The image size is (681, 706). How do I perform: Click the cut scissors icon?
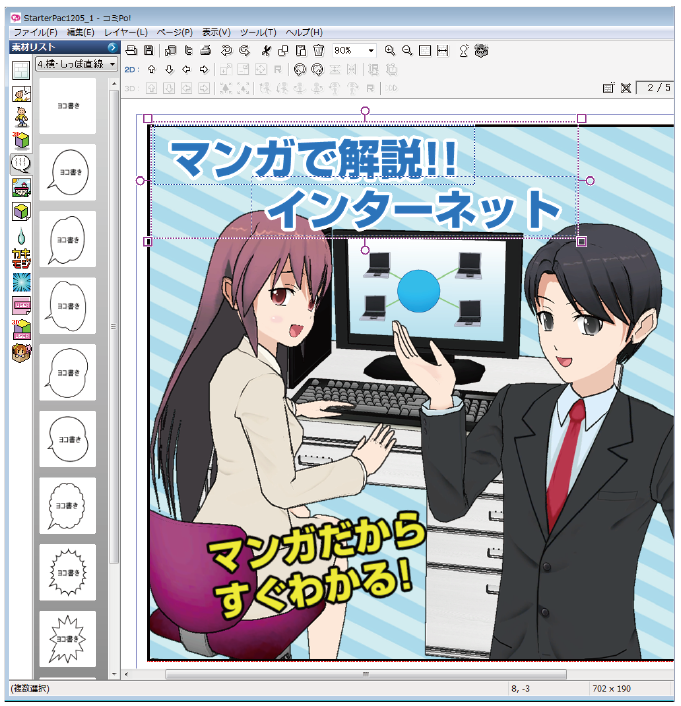tap(264, 50)
